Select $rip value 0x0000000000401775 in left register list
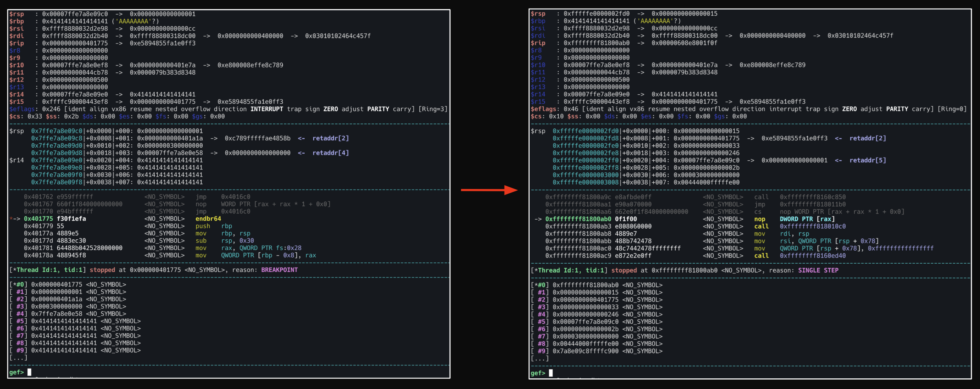 coord(75,43)
